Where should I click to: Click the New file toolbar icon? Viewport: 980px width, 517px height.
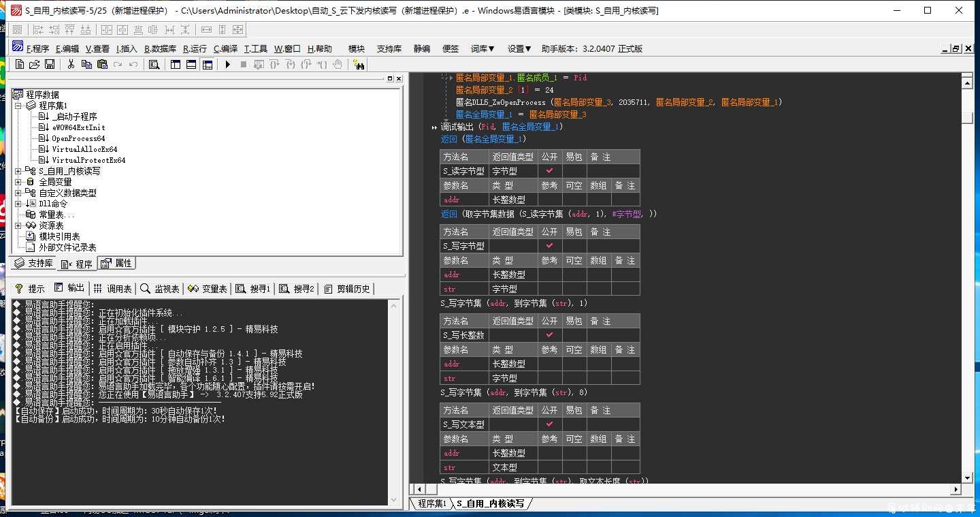tap(20, 64)
